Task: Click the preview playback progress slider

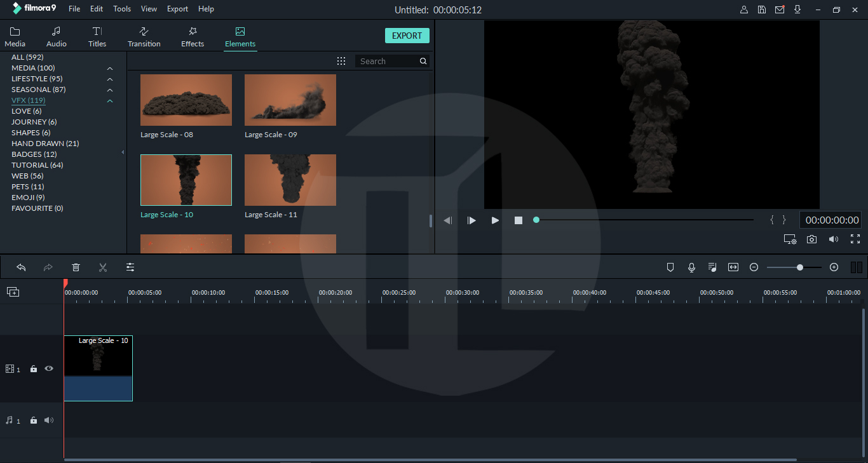Action: [644, 220]
